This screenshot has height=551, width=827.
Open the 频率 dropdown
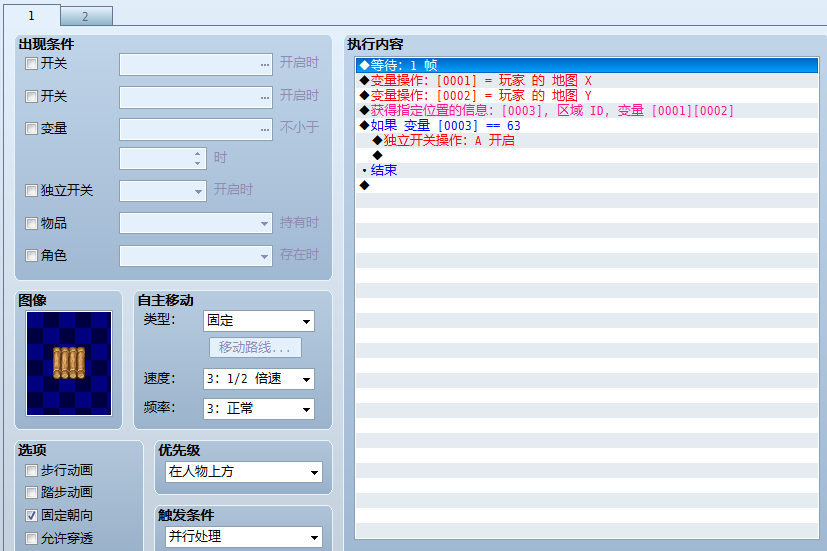(258, 409)
